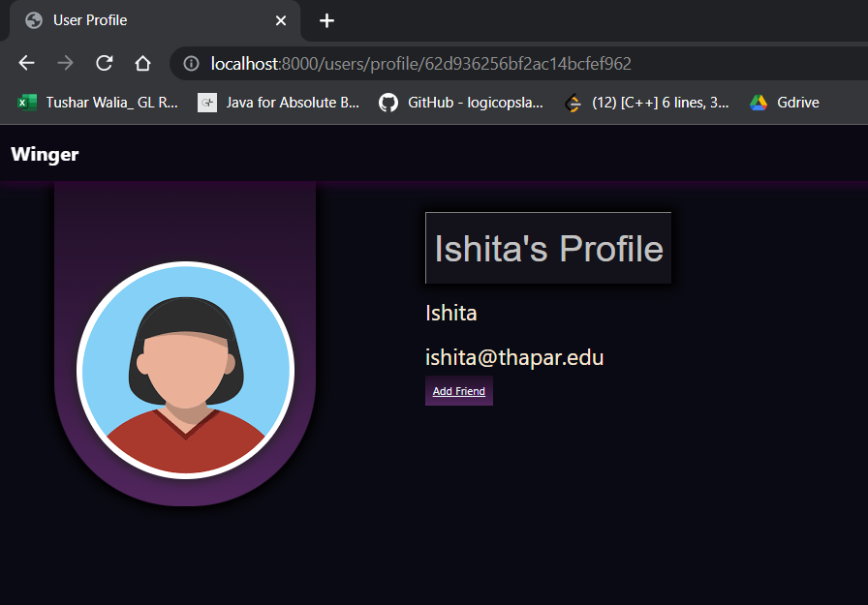Click the Add Friend button

[458, 390]
